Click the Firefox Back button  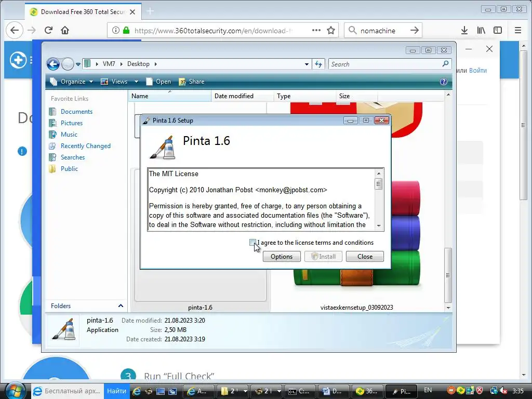pyautogui.click(x=14, y=30)
